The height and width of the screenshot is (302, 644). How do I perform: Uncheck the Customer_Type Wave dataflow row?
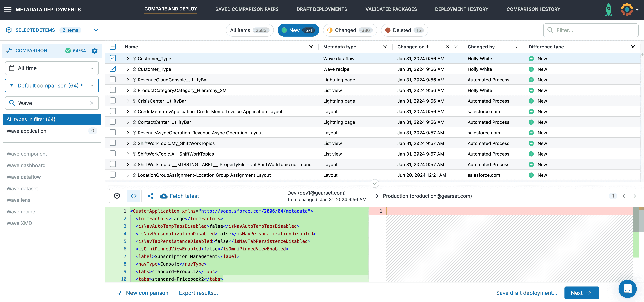tap(113, 58)
